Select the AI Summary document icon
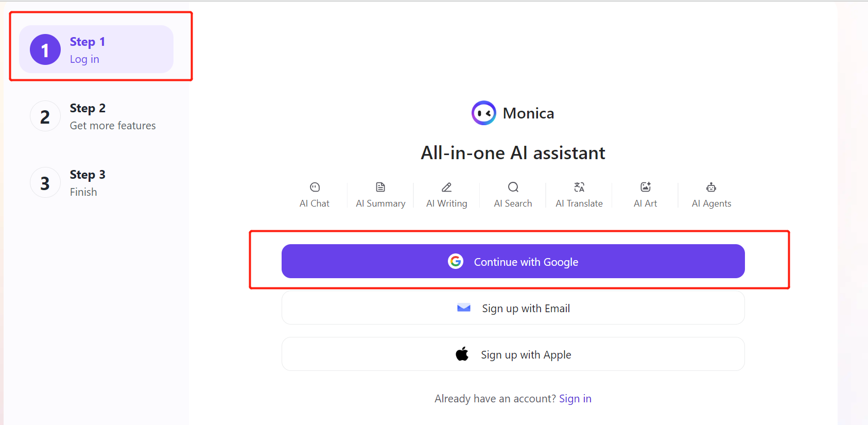Viewport: 868px width, 425px height. tap(380, 187)
